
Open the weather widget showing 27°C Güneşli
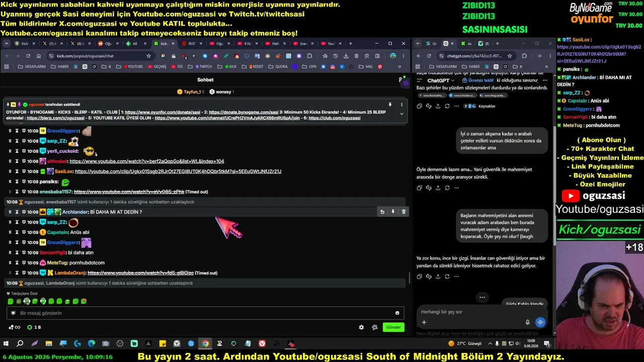[465, 344]
